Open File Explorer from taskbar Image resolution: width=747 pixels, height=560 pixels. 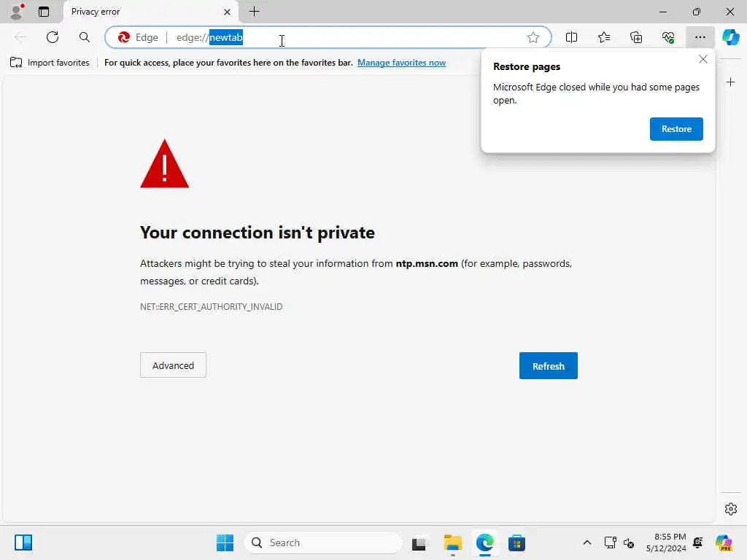452,542
